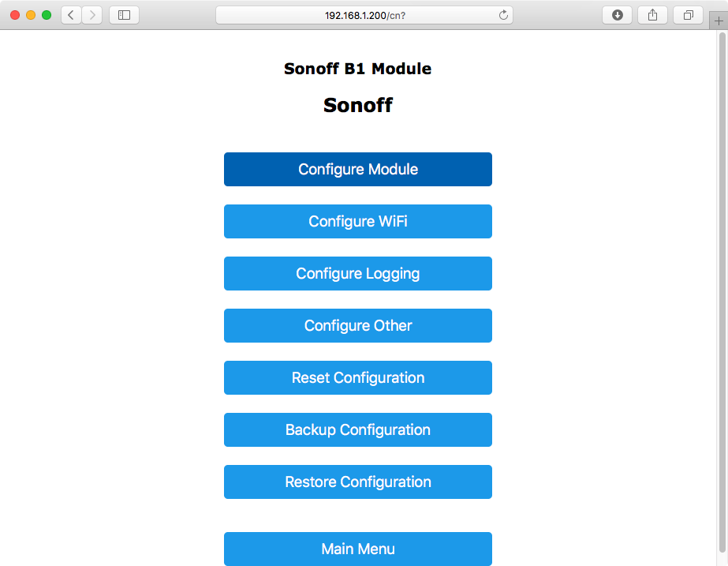This screenshot has width=728, height=566.
Task: Choose Reset Configuration
Action: pos(358,377)
